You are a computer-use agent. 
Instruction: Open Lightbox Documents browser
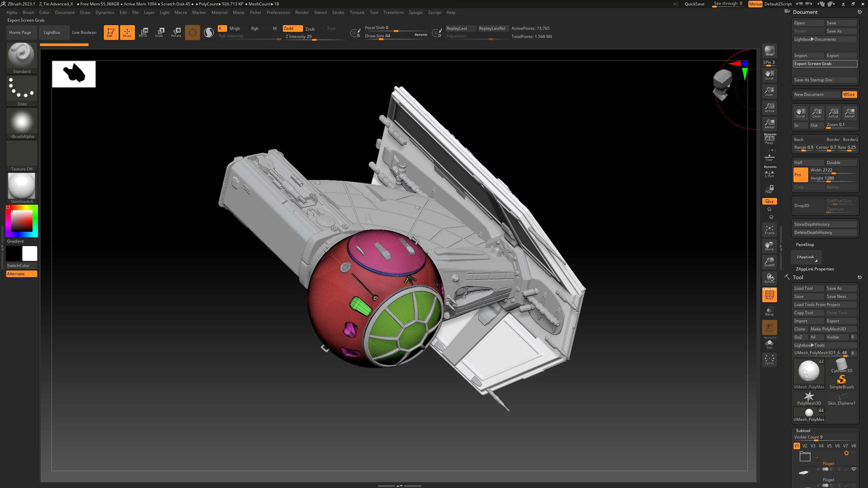(x=825, y=39)
